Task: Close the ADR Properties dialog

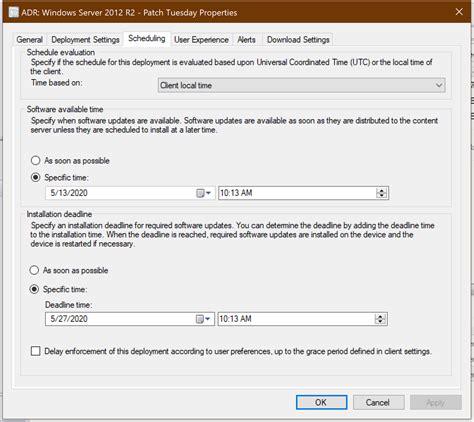Action: pos(459,12)
